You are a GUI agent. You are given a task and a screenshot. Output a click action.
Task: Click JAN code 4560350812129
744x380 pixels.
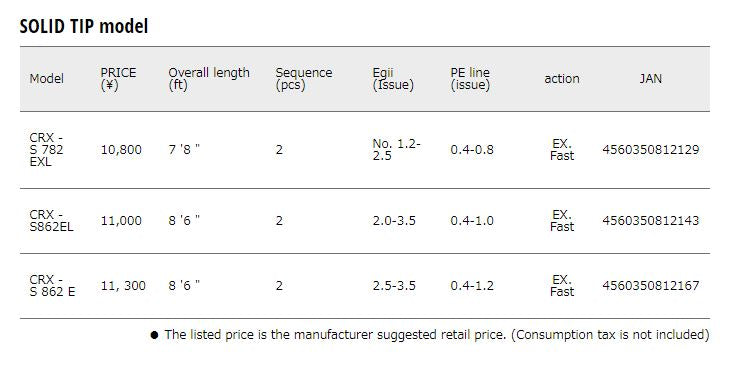click(x=651, y=150)
